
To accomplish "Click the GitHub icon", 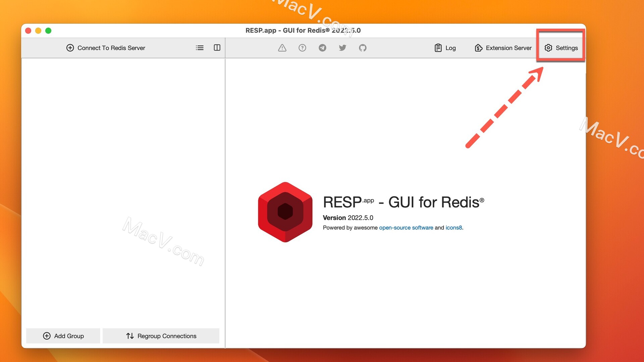I will (x=363, y=47).
